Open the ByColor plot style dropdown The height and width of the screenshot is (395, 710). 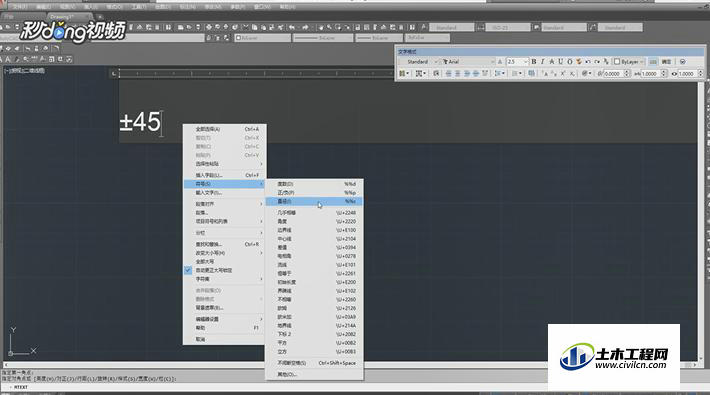tap(427, 38)
